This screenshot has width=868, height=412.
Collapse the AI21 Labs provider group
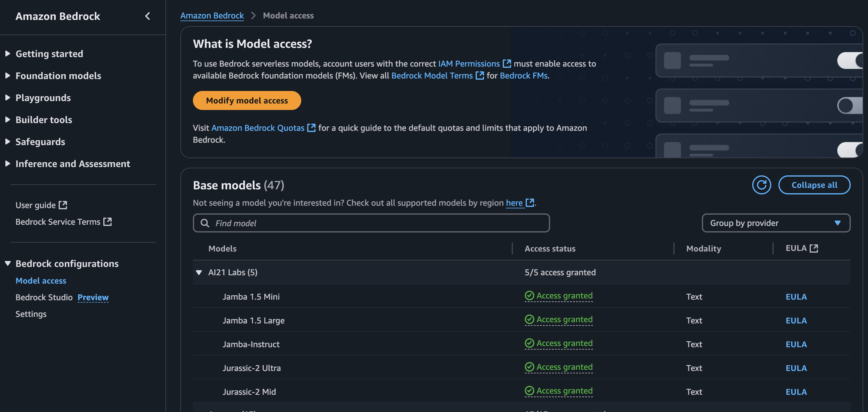(199, 272)
